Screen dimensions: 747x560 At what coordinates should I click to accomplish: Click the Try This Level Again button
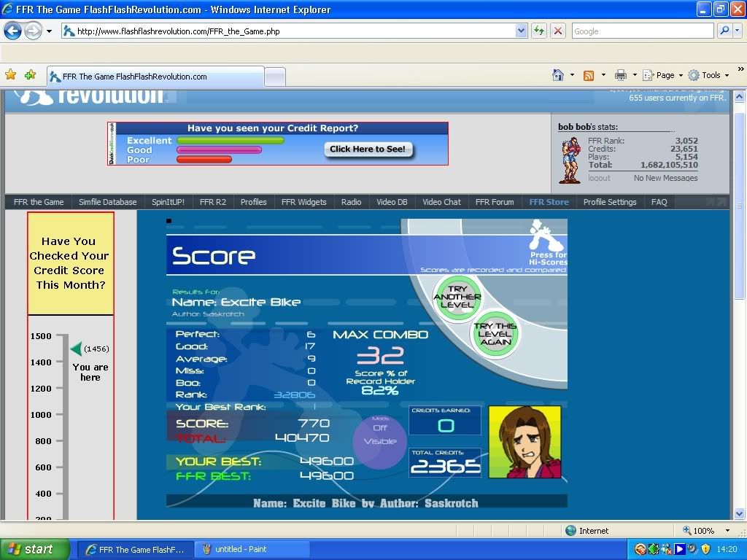[495, 335]
